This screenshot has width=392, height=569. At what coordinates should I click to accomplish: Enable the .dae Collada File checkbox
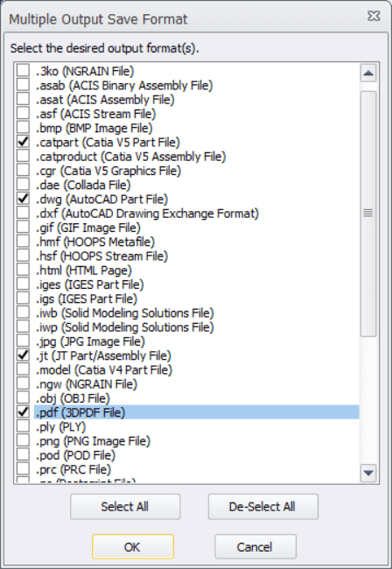[24, 185]
